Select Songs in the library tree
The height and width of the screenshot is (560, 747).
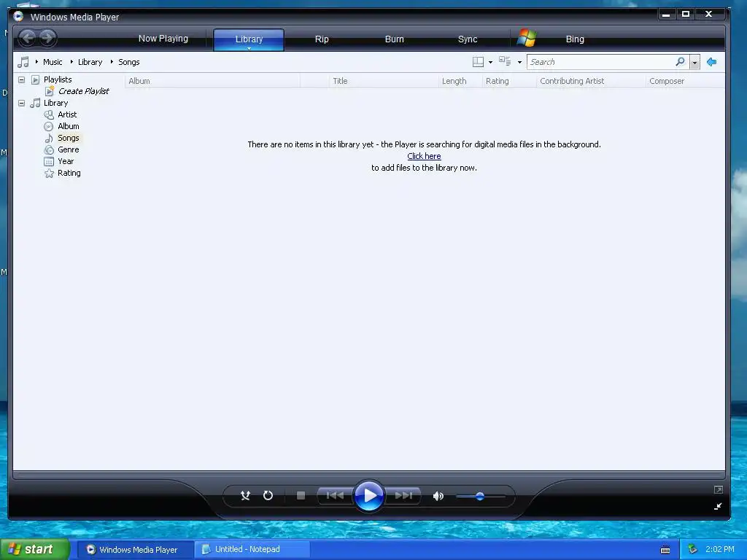(x=68, y=138)
